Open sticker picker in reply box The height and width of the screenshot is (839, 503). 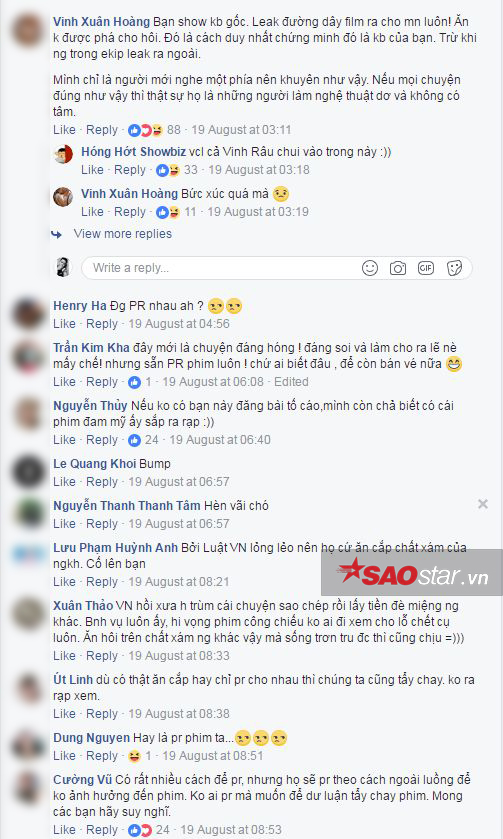(x=454, y=268)
